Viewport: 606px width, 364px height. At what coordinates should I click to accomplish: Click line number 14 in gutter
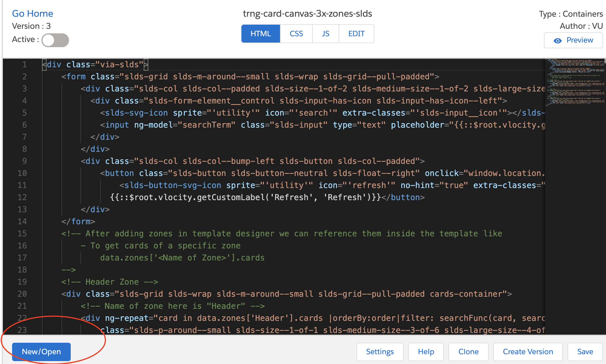coord(22,221)
